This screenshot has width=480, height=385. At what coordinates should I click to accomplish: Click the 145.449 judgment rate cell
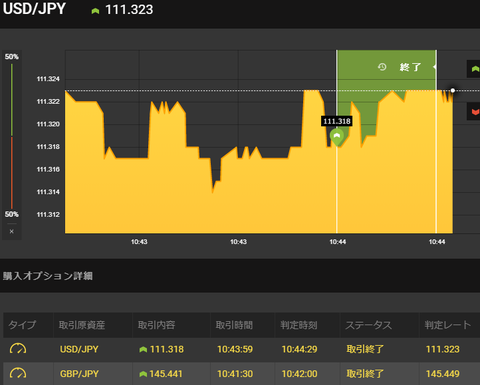coord(443,374)
